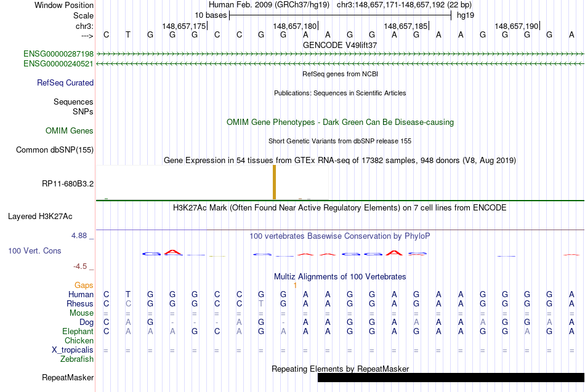
Task: Click the 148,657,185 ruler position
Action: click(x=406, y=26)
